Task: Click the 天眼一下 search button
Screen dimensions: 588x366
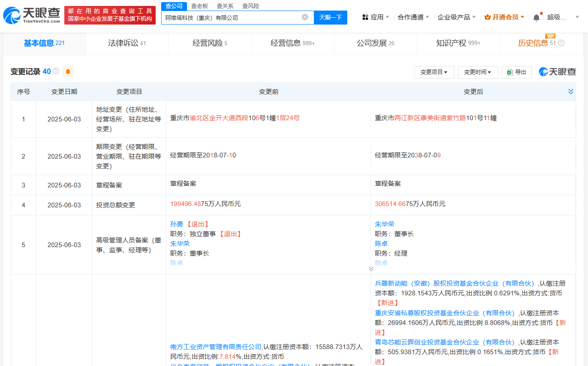Action: coord(330,17)
